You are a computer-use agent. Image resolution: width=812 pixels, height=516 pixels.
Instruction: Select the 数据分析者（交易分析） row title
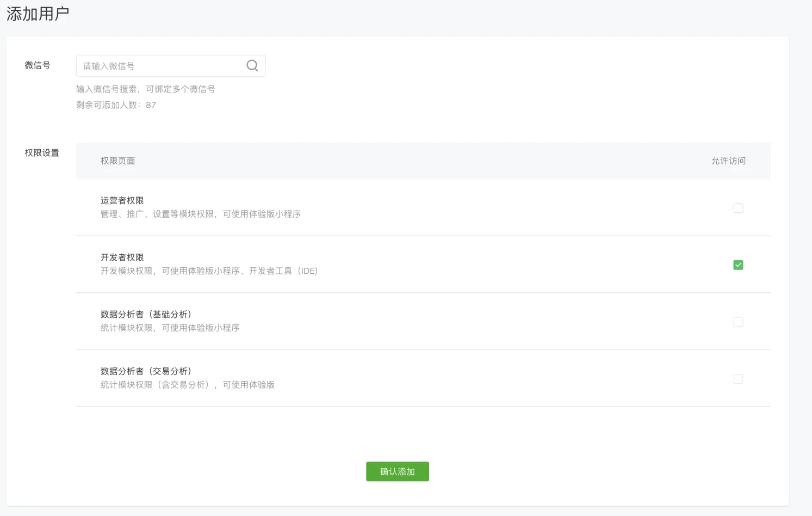tap(146, 371)
